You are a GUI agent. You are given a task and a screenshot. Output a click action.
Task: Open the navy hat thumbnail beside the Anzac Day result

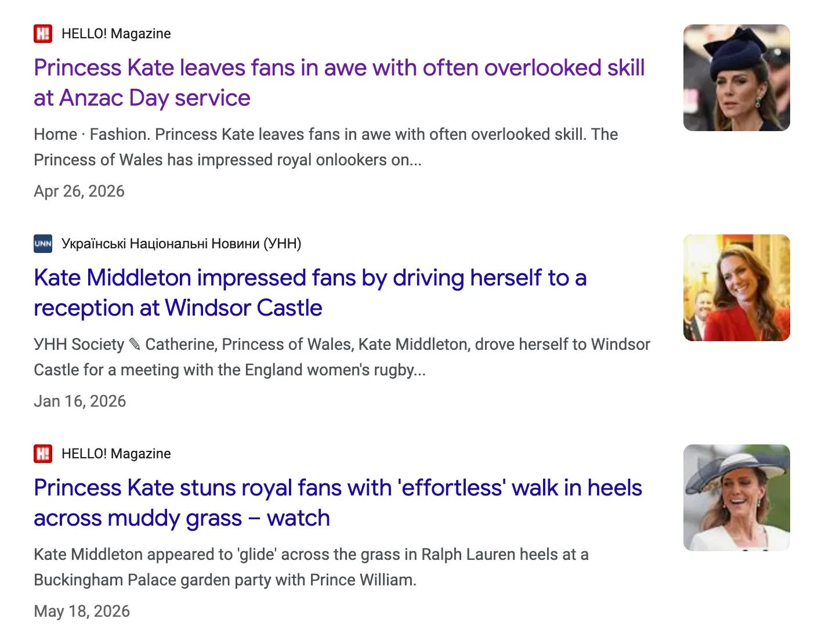[x=737, y=78]
